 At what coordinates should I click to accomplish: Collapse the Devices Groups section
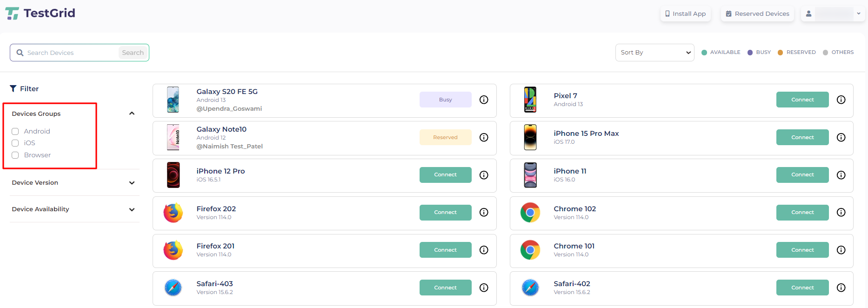tap(132, 114)
